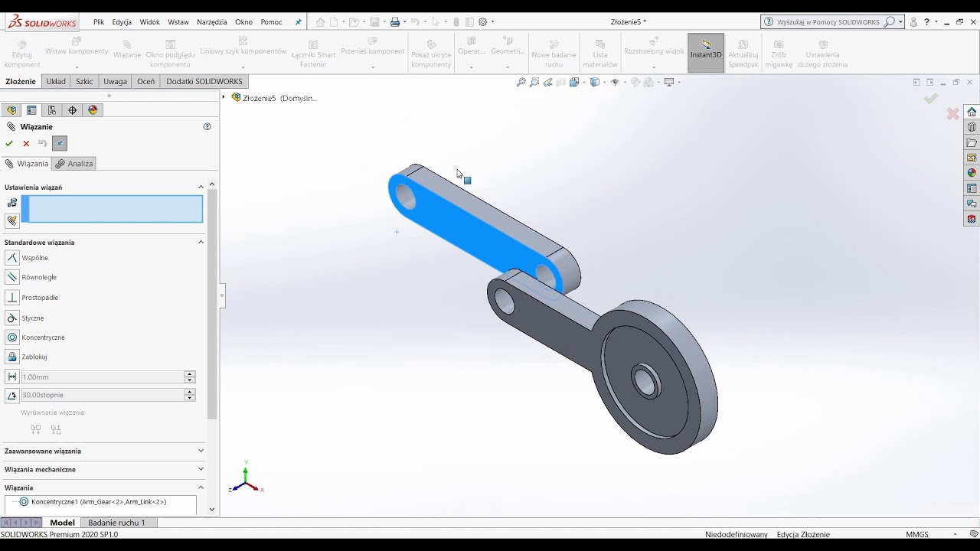Click the undo arrow in the Wiązanie panel
Viewport: 980px width, 551px height.
pyautogui.click(x=43, y=143)
